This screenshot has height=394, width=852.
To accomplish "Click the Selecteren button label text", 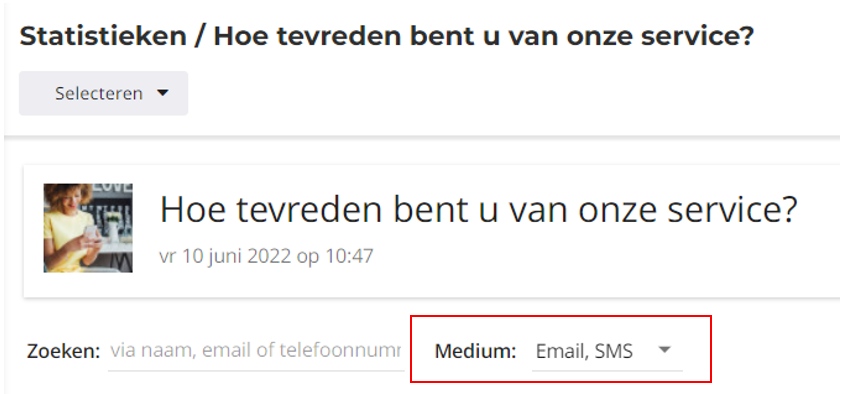I will [x=99, y=93].
